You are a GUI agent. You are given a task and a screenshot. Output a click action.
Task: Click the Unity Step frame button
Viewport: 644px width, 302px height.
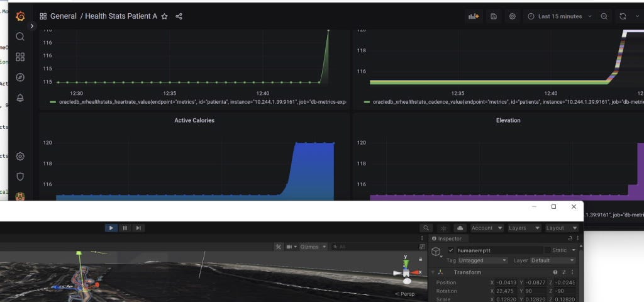tap(138, 228)
